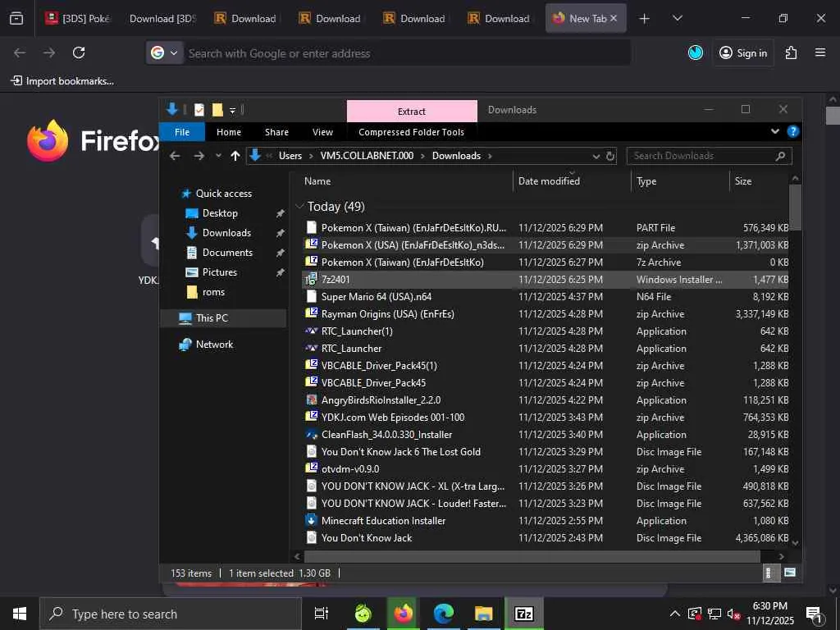Collapse the Today (49) group
The image size is (840, 630).
point(300,206)
